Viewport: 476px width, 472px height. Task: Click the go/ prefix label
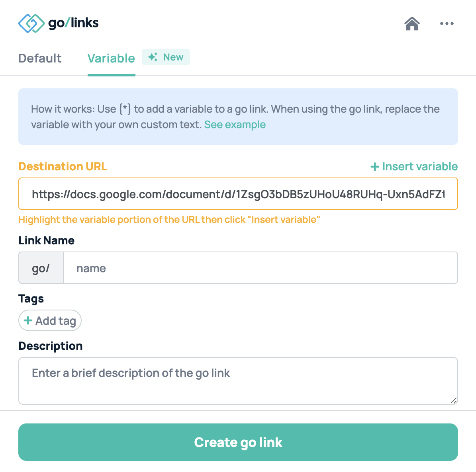(x=41, y=268)
